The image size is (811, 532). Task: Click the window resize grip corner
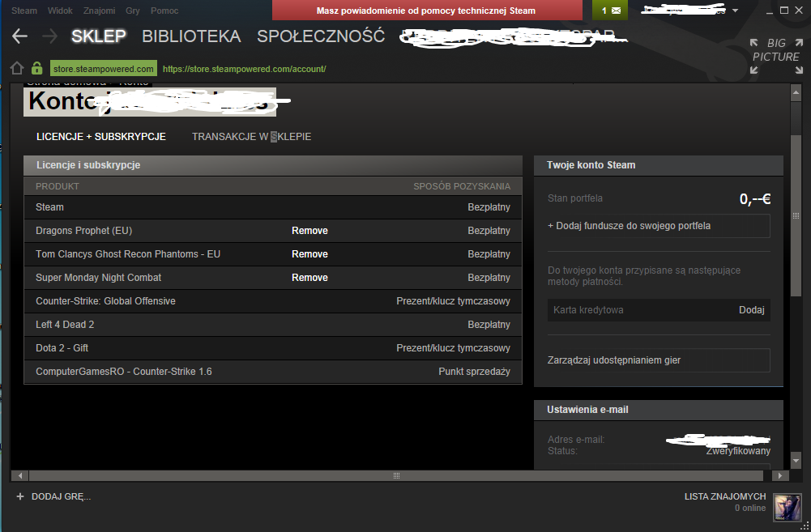click(x=805, y=526)
